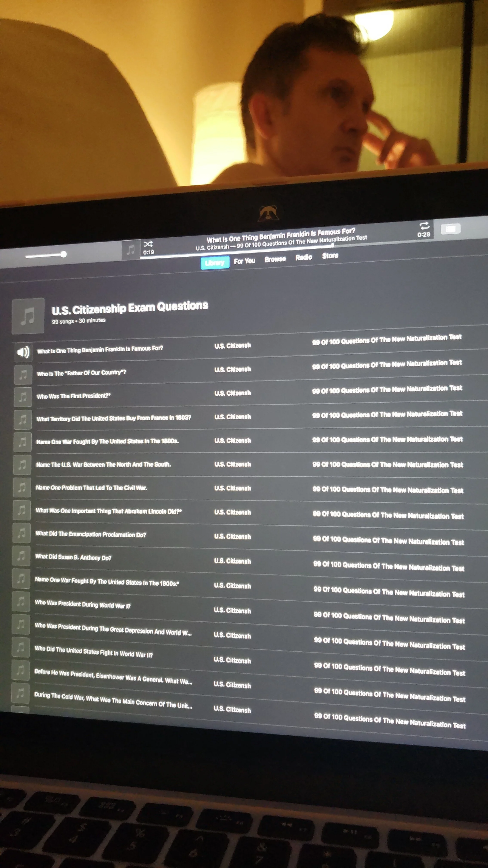Select song "Name One War Fought By The United States In The 1800s."
The height and width of the screenshot is (868, 488).
(107, 441)
